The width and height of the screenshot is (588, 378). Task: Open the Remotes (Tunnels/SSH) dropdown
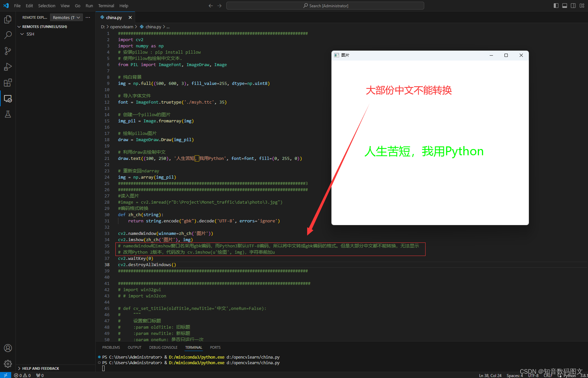66,17
